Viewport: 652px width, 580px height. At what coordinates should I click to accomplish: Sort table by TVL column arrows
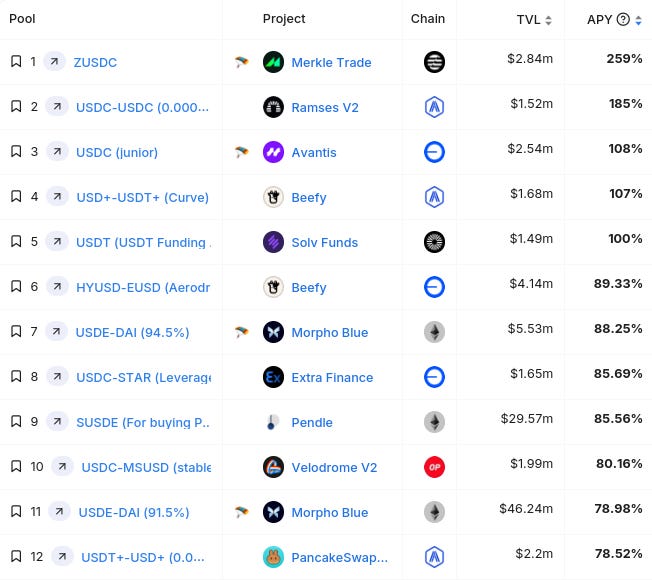548,20
